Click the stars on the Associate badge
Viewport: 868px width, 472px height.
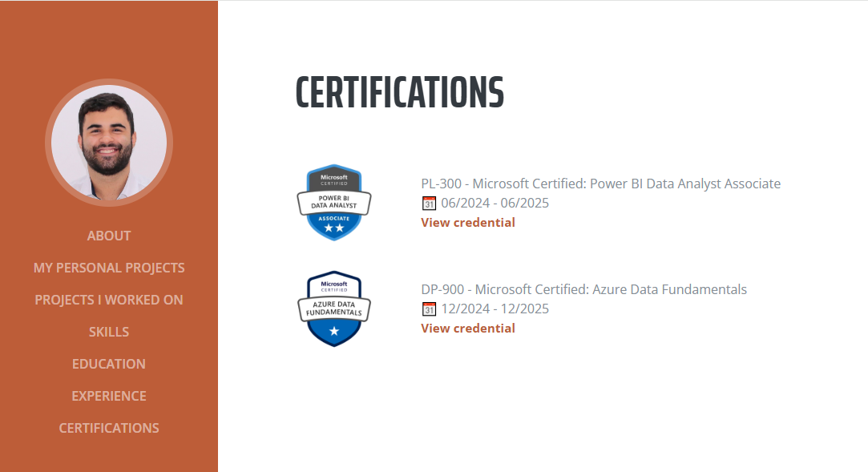333,228
